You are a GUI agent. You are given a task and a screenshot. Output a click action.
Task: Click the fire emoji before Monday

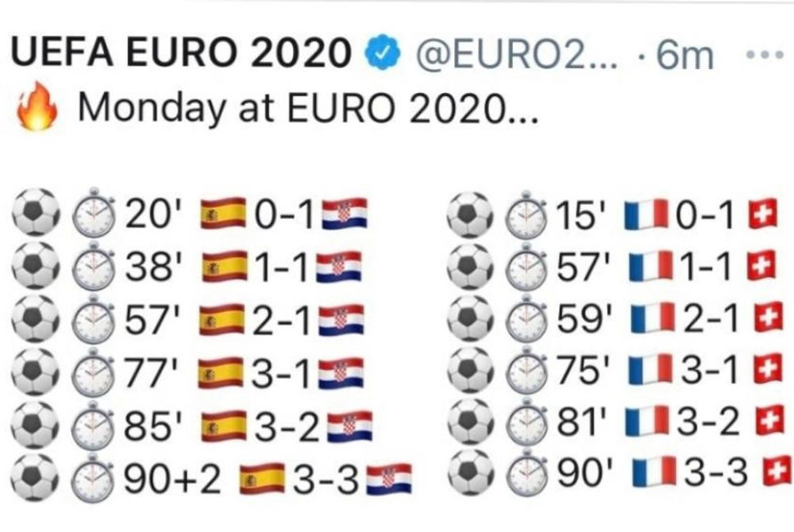pyautogui.click(x=37, y=108)
